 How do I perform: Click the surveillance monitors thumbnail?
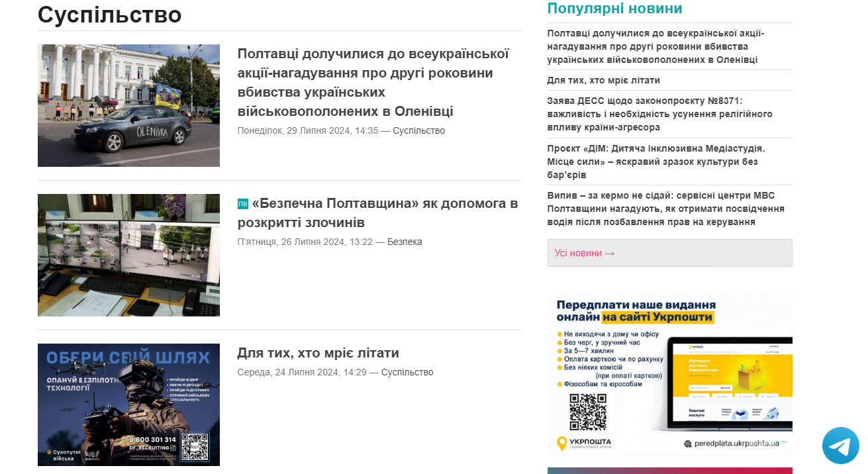(x=128, y=255)
